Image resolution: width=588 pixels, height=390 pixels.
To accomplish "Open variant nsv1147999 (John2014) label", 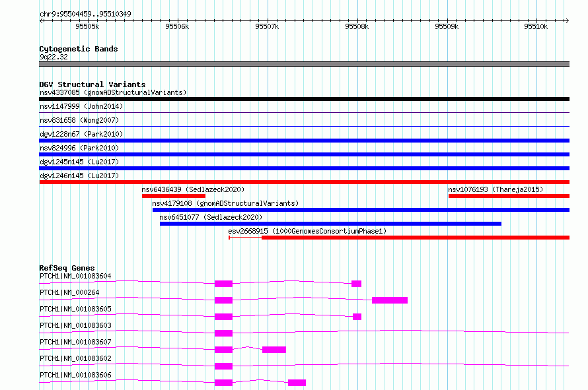I will [81, 106].
